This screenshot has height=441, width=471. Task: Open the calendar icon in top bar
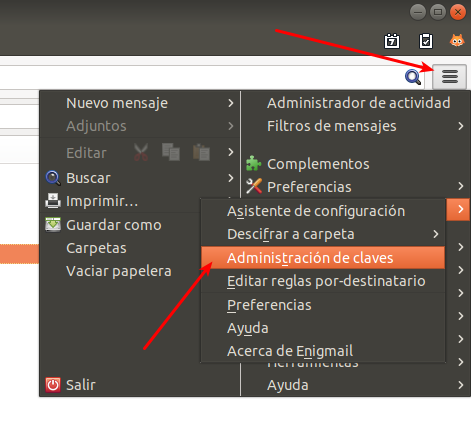pyautogui.click(x=392, y=41)
